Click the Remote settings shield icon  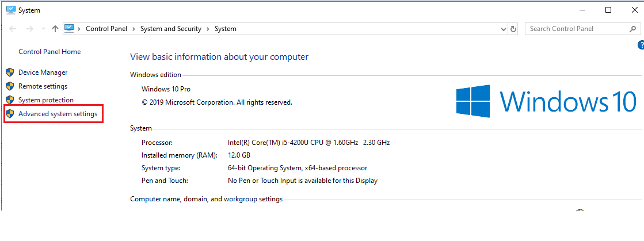[x=9, y=86]
